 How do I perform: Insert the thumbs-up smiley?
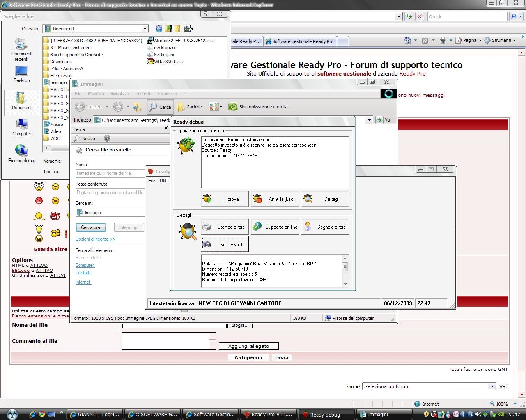coord(55,233)
